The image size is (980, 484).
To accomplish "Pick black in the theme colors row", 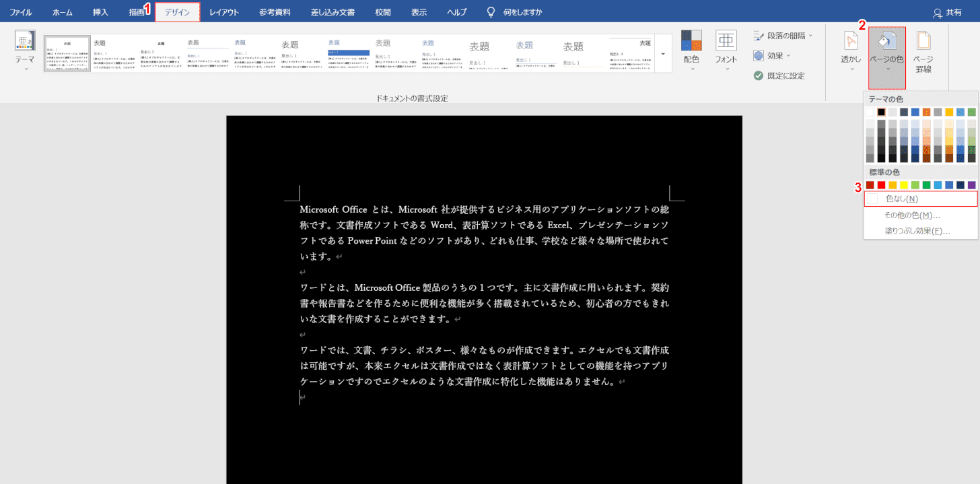I will pos(882,112).
